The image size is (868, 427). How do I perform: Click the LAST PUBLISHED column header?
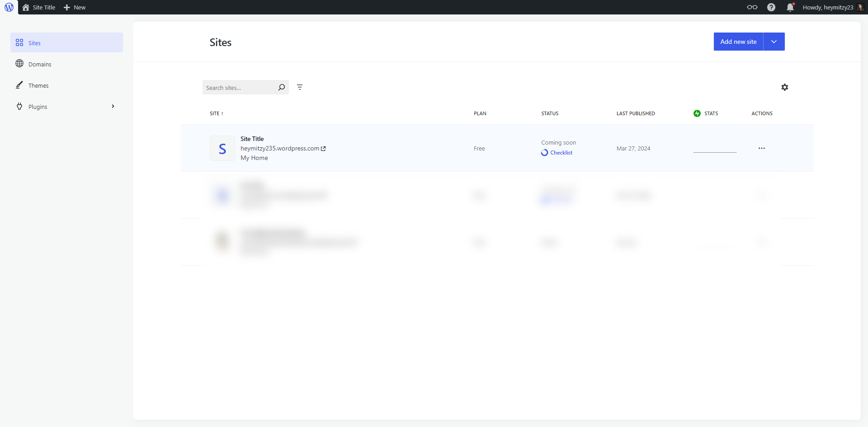pyautogui.click(x=636, y=113)
